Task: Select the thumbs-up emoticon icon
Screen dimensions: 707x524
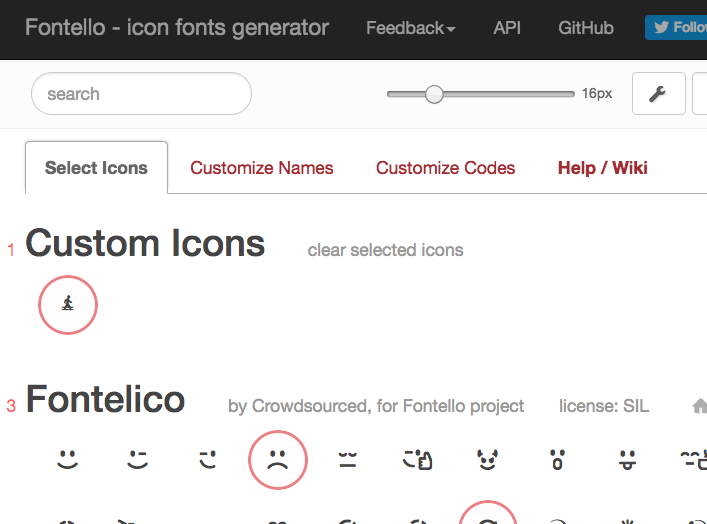Action: click(x=418, y=460)
